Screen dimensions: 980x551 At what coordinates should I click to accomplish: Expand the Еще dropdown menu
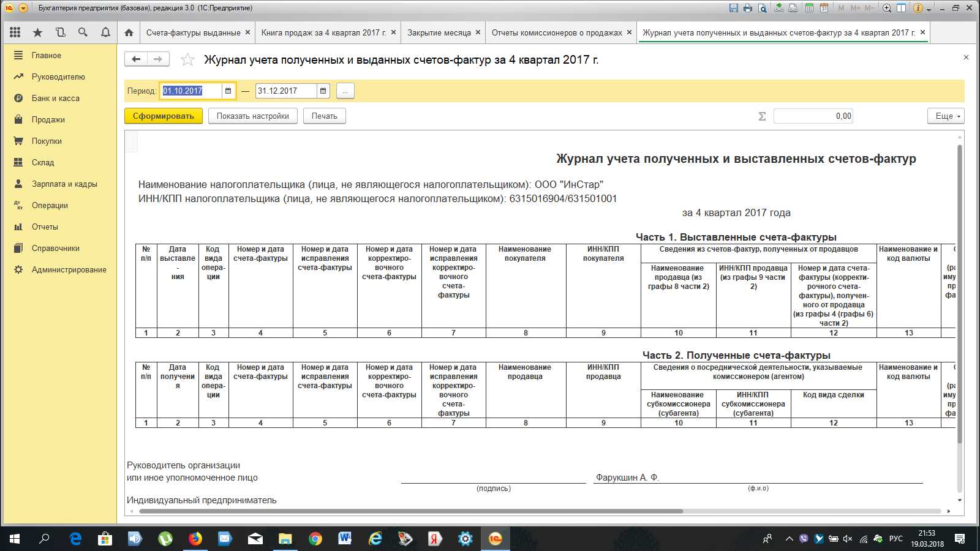pos(946,116)
